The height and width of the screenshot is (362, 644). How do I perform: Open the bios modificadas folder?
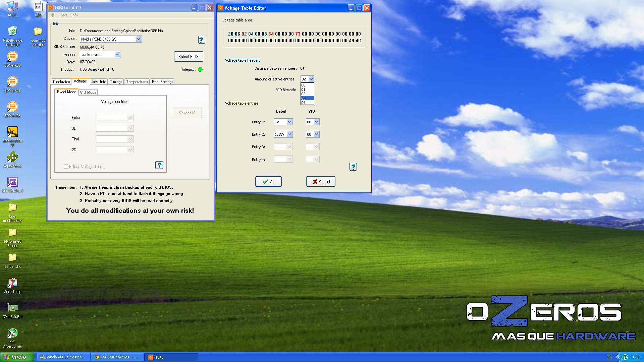[x=12, y=212]
